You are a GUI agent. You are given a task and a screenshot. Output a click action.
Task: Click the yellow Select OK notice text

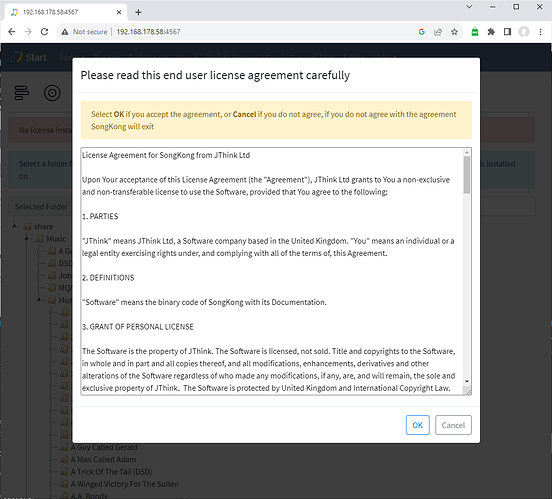274,120
